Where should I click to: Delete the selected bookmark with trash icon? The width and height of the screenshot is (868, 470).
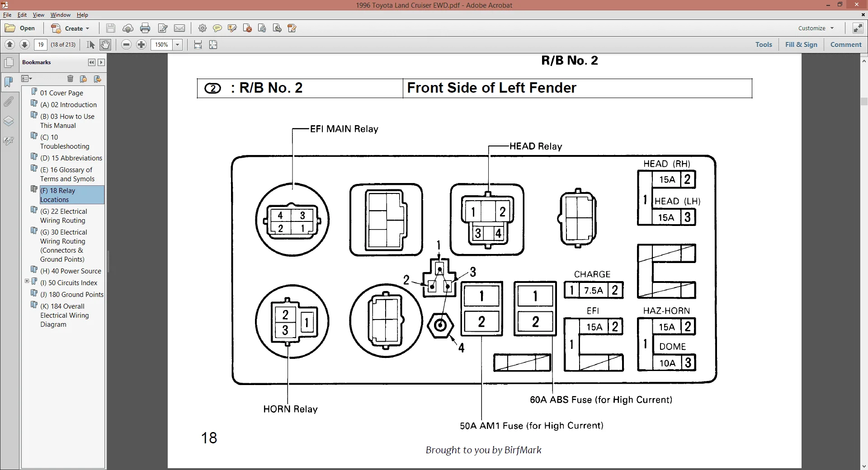pos(70,79)
